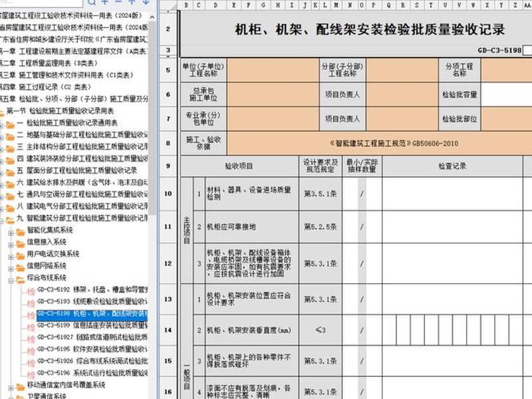Expand the 用户电话交换系统 tree node
Image resolution: width=532 pixels, height=399 pixels.
pos(11,257)
